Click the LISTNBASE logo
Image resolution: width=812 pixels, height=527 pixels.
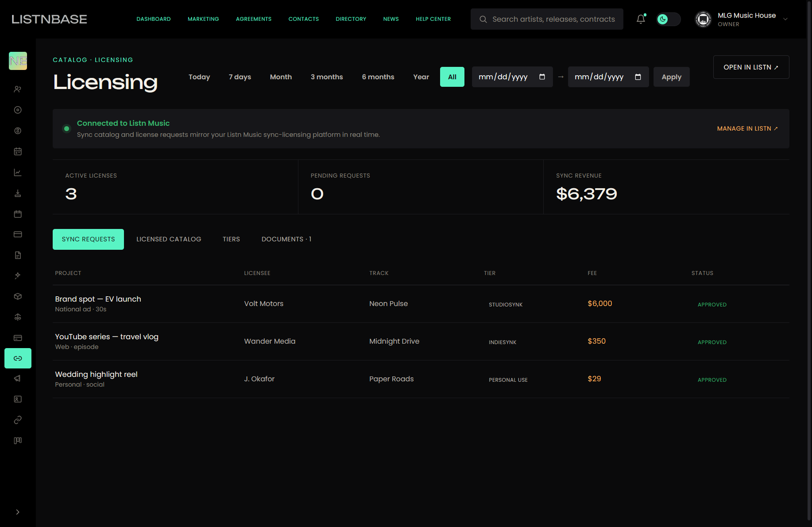pos(49,19)
